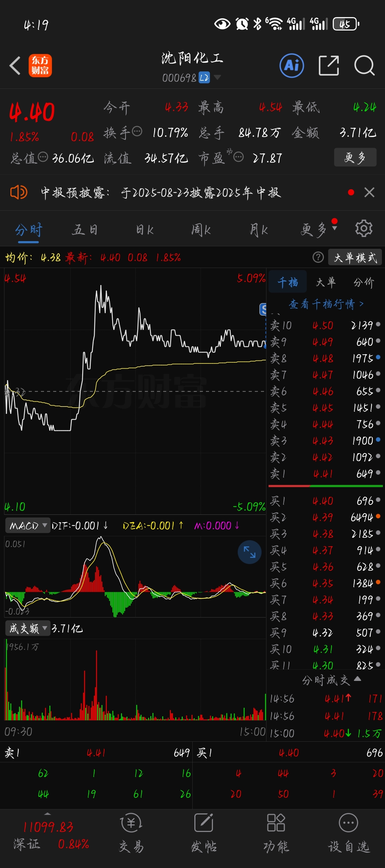
Task: Open the 成交额 indicator dropdown
Action: pyautogui.click(x=28, y=628)
